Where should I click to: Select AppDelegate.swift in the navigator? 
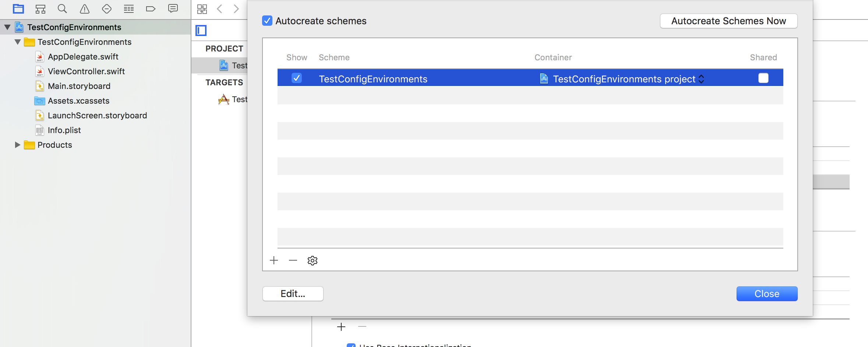[83, 57]
